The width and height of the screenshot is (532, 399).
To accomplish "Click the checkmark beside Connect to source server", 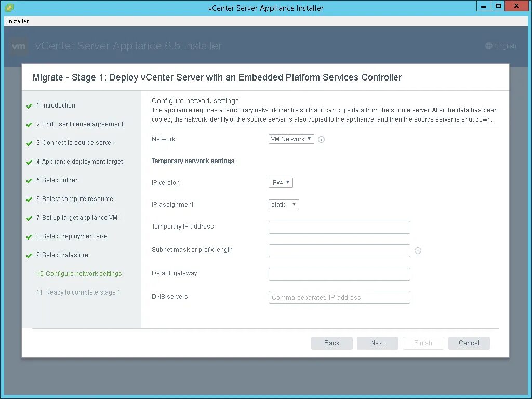I will click(29, 143).
